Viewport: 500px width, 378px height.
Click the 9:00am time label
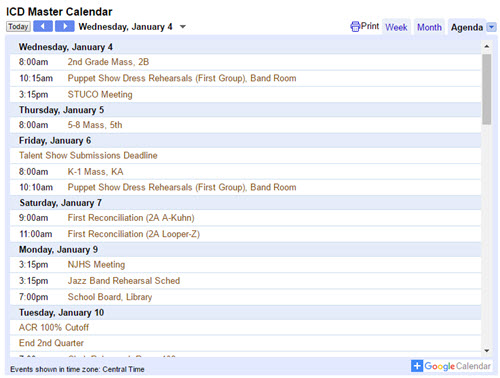33,218
